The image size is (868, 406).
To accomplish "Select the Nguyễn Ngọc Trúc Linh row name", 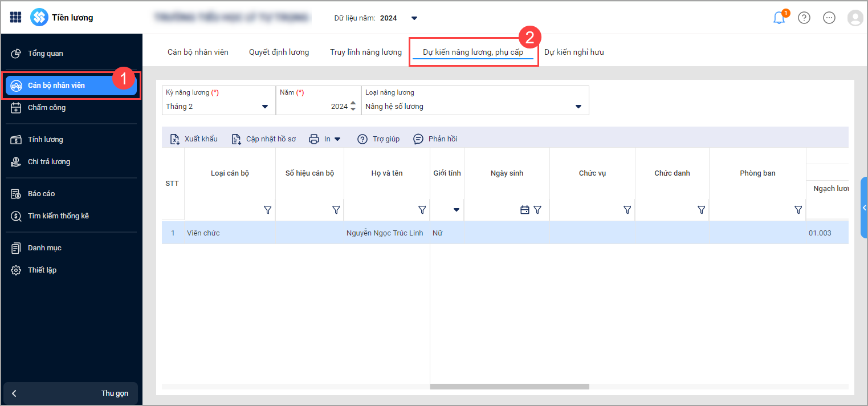I will tap(385, 233).
